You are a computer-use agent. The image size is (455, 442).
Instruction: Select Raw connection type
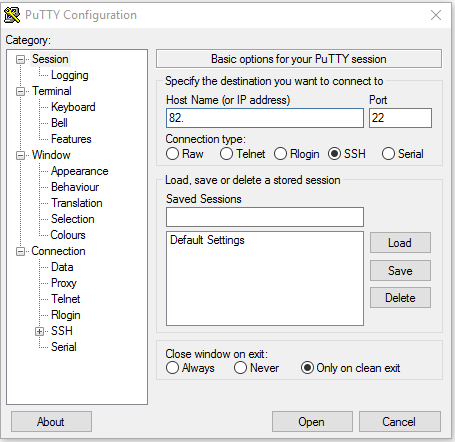(x=172, y=154)
